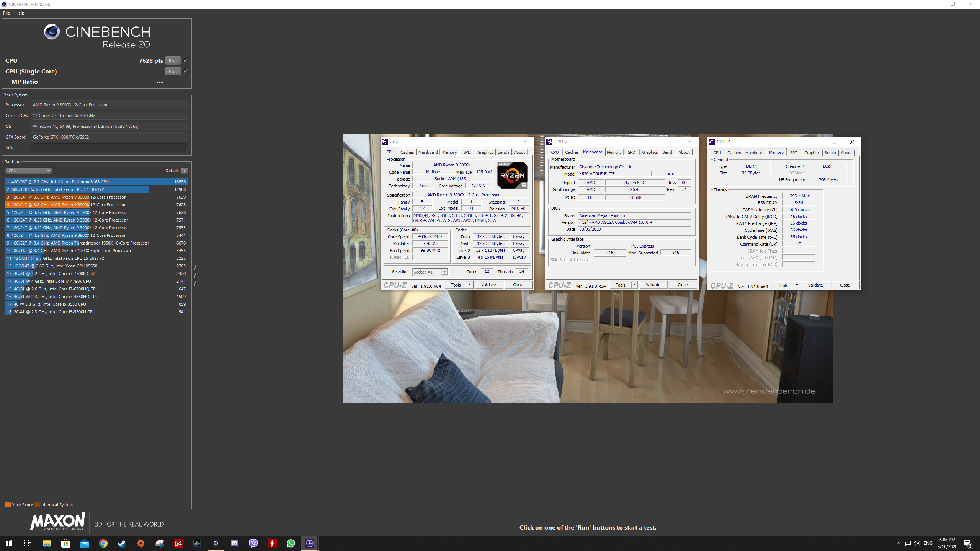The height and width of the screenshot is (551, 980).
Task: Open File Explorer from taskbar
Action: click(47, 543)
